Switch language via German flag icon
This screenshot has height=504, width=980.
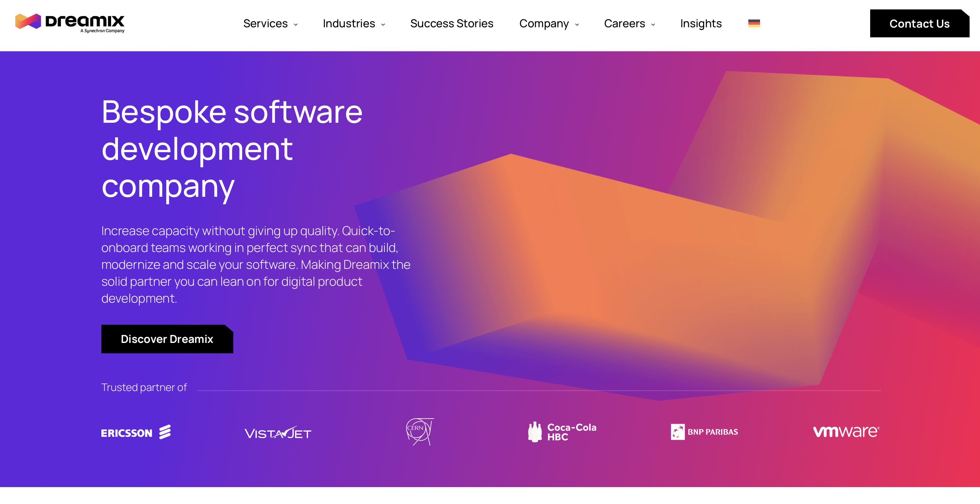click(x=754, y=24)
